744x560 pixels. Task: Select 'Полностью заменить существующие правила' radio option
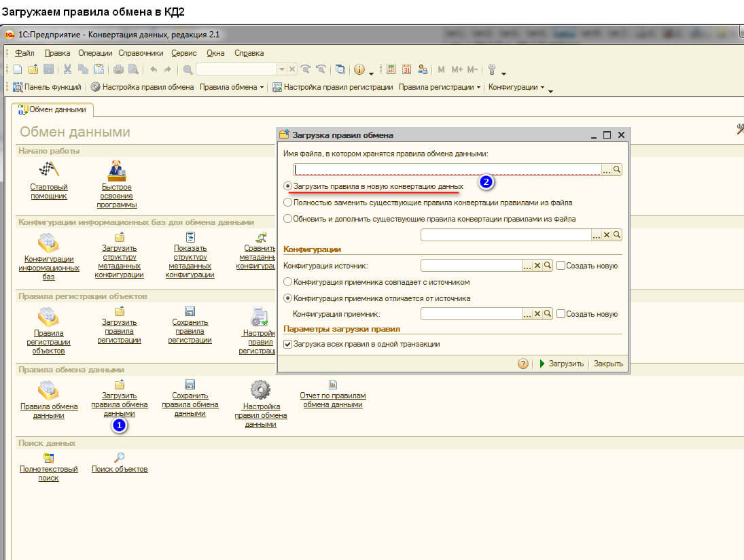pyautogui.click(x=288, y=203)
